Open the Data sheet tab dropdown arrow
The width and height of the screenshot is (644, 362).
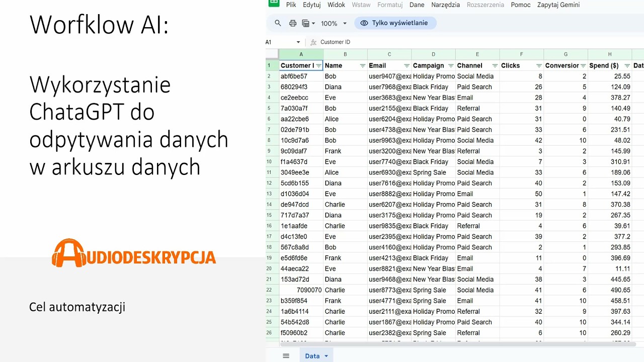(326, 356)
